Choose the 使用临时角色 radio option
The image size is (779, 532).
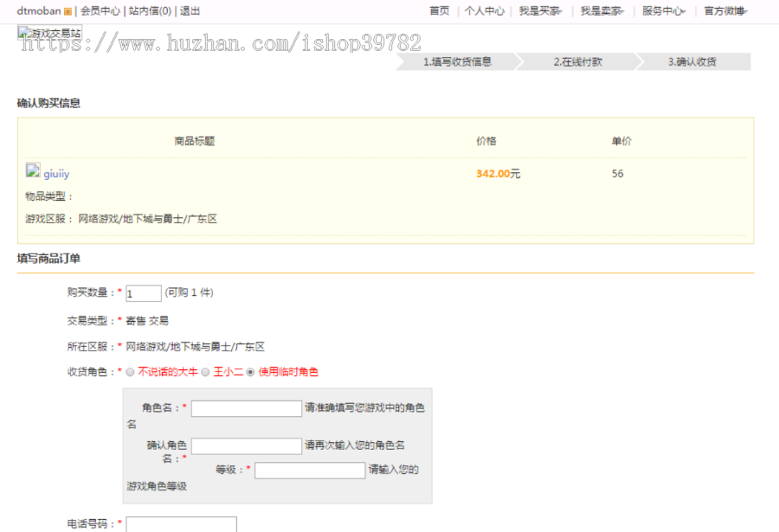pos(251,372)
